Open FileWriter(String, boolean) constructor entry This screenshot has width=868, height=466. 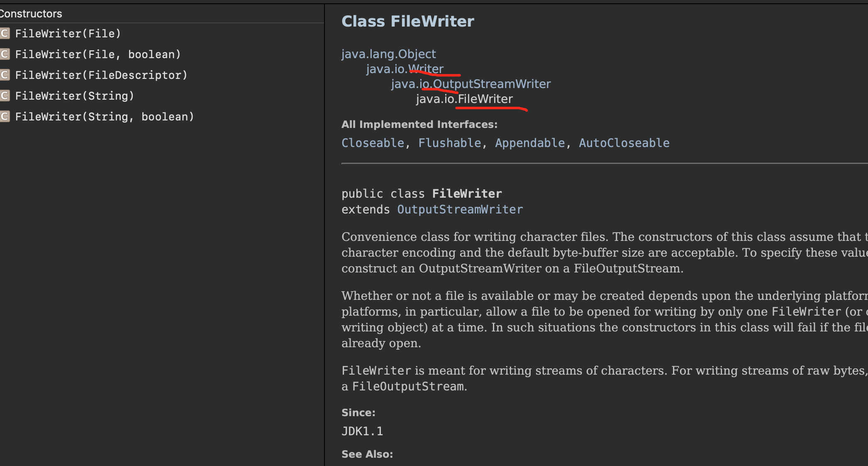[105, 117]
